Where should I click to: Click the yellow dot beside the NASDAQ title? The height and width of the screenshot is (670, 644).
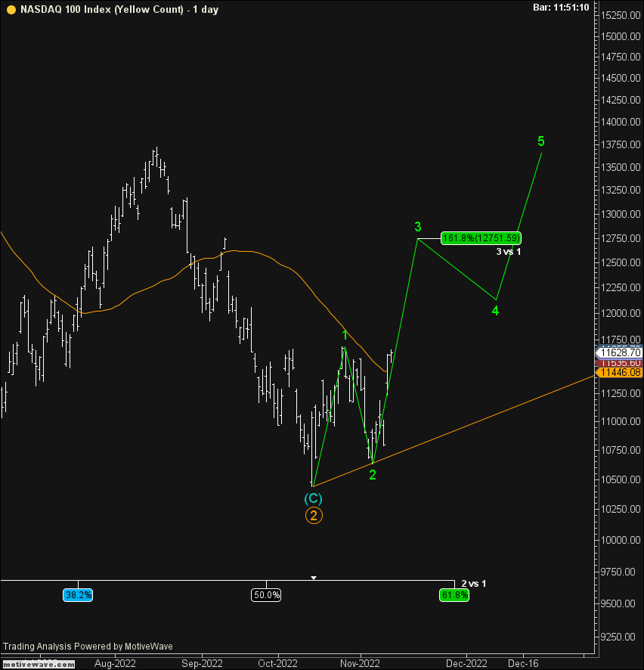pos(11,10)
